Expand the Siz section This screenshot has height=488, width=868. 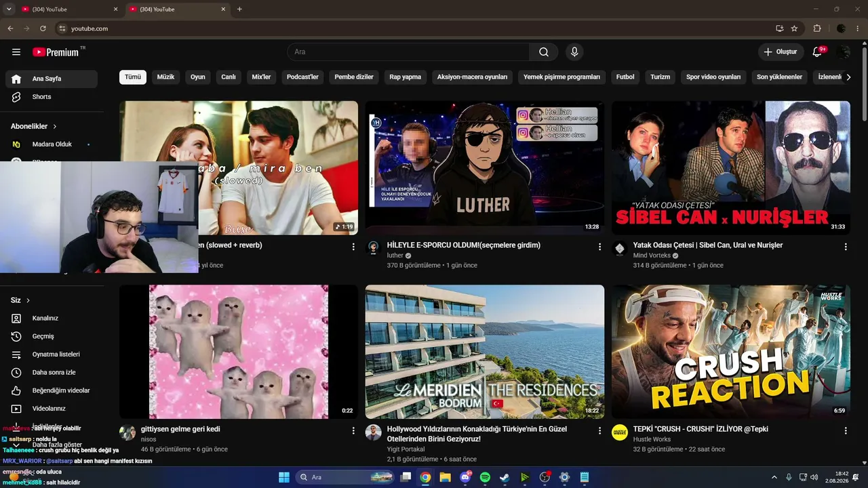20,300
